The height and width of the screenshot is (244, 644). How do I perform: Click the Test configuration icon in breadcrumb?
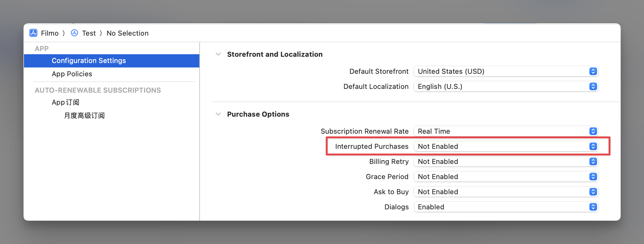pyautogui.click(x=74, y=33)
